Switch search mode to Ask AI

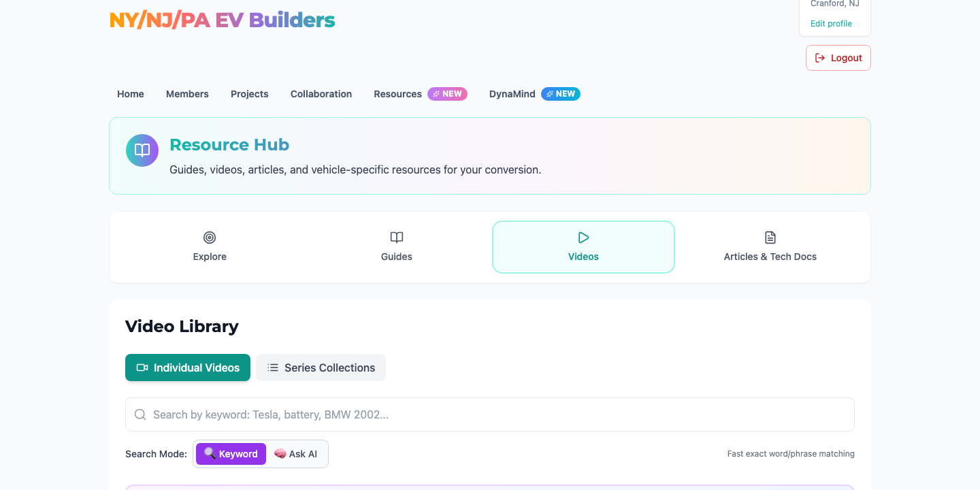point(296,454)
